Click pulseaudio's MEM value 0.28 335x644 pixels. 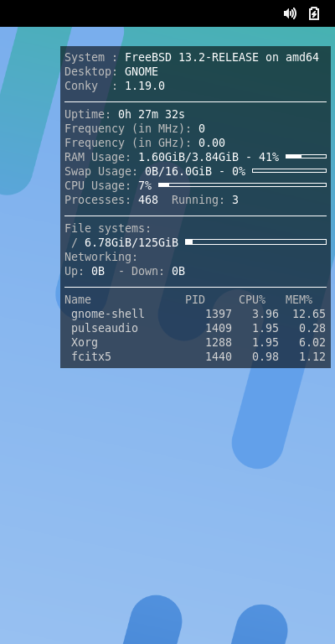312,328
